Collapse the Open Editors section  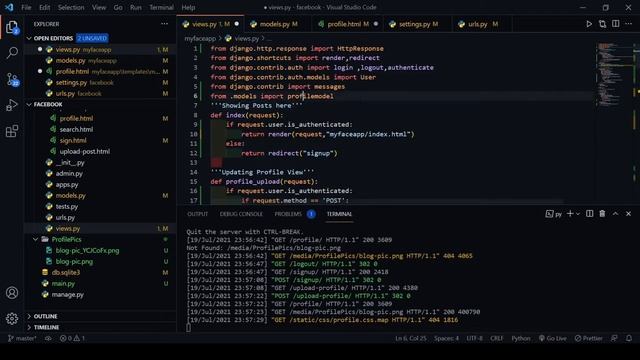(29, 38)
